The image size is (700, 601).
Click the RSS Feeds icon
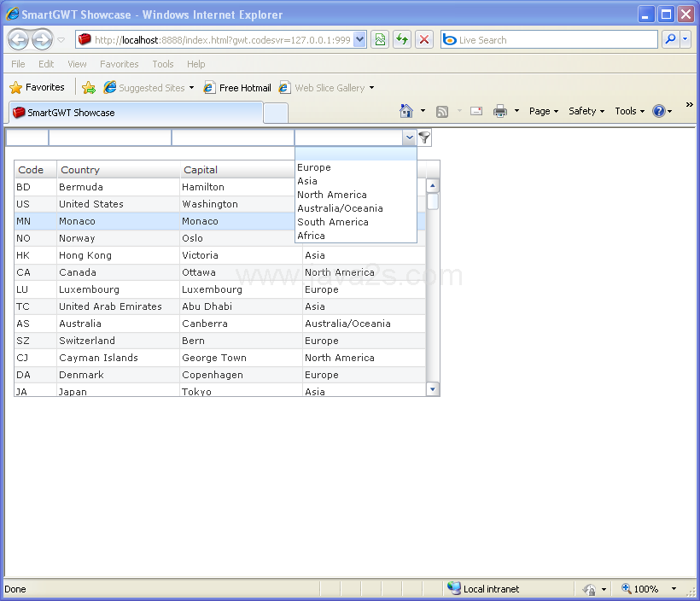(442, 111)
